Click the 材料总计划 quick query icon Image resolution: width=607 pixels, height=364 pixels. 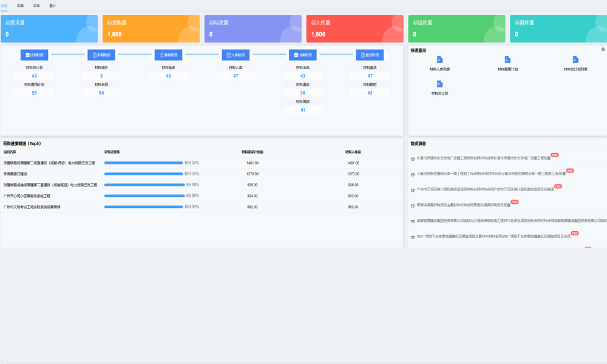[439, 84]
